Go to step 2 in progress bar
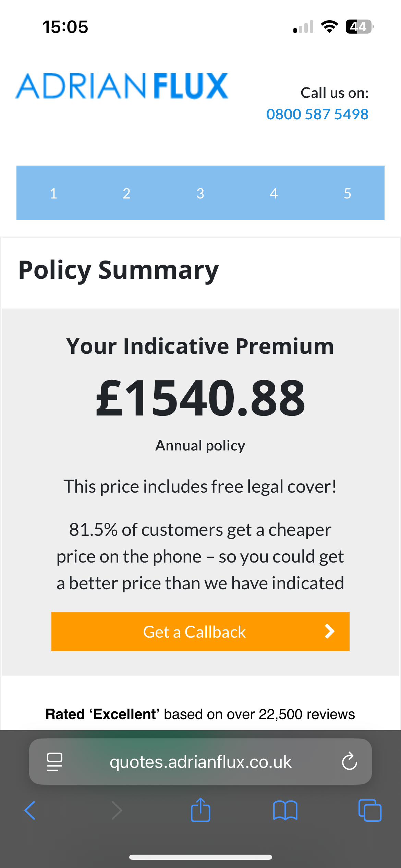This screenshot has height=868, width=401. (x=126, y=193)
